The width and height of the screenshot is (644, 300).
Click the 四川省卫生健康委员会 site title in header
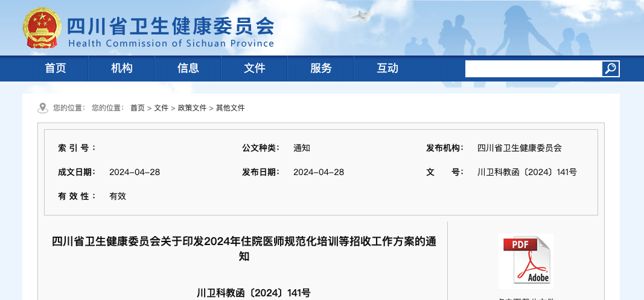tap(170, 25)
